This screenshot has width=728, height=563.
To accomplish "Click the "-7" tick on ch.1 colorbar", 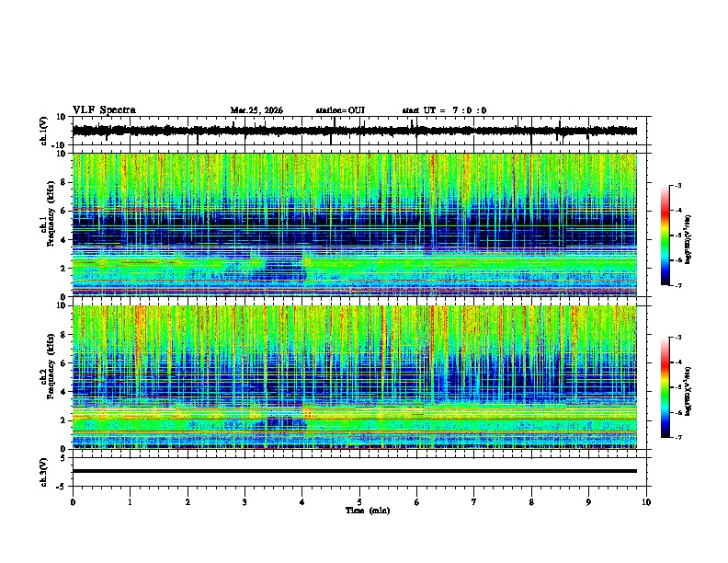I will click(678, 286).
